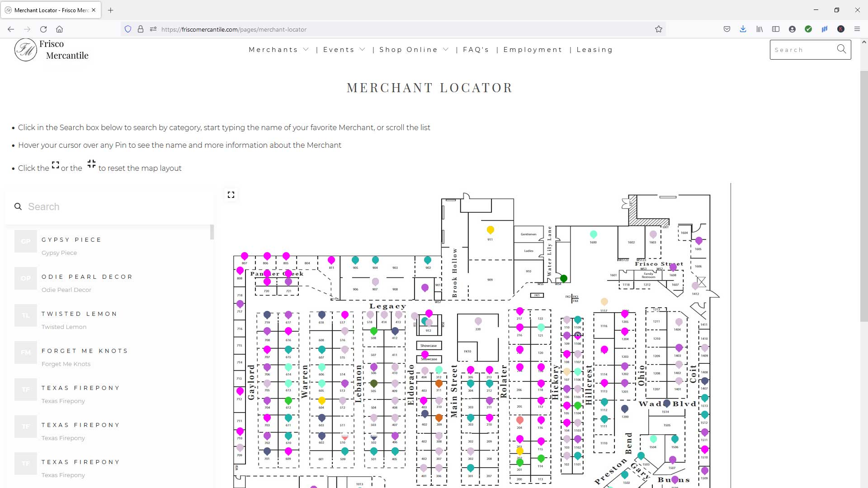Click the beige pin above booth 1117
This screenshot has width=868, height=488.
click(604, 302)
